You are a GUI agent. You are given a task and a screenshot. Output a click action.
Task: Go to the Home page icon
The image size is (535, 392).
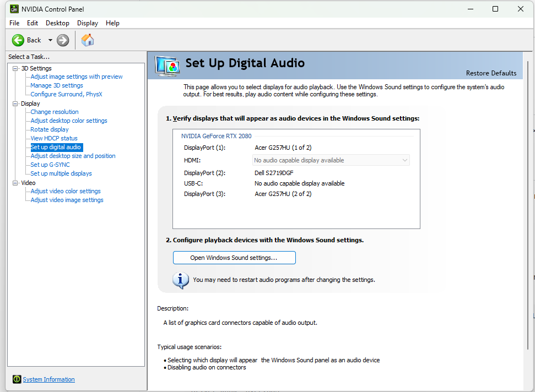tap(88, 40)
